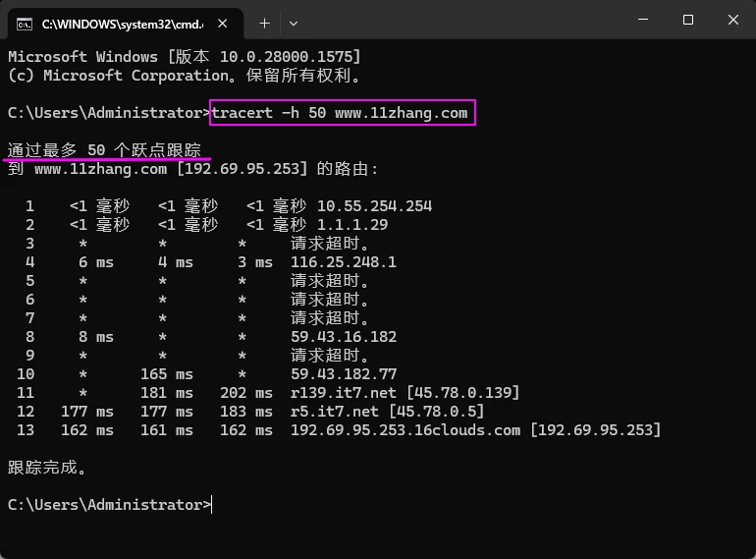
Task: Click the Microsoft Corporation copyright line
Action: point(185,76)
